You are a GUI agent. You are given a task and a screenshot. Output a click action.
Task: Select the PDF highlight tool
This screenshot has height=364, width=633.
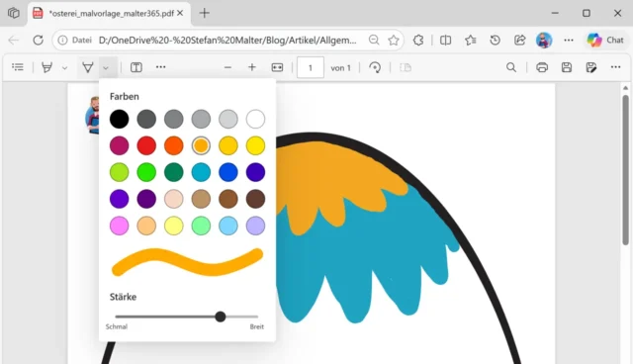pyautogui.click(x=46, y=67)
